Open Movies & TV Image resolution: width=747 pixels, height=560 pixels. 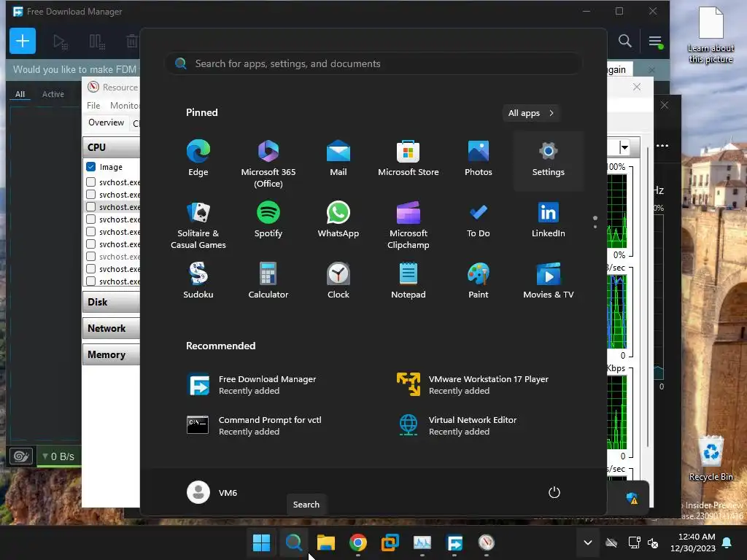click(x=549, y=281)
